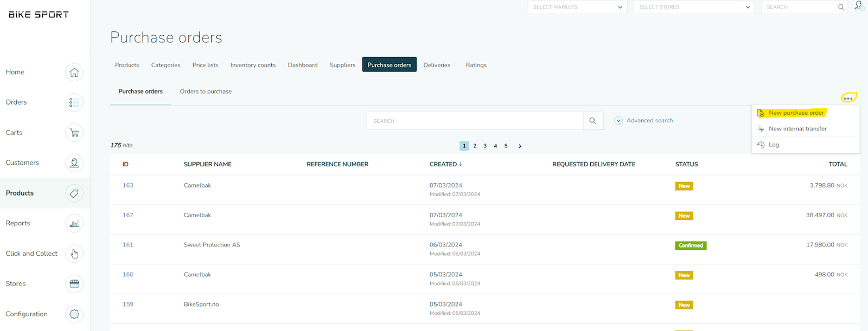Click the Orders list icon in sidebar

[74, 102]
